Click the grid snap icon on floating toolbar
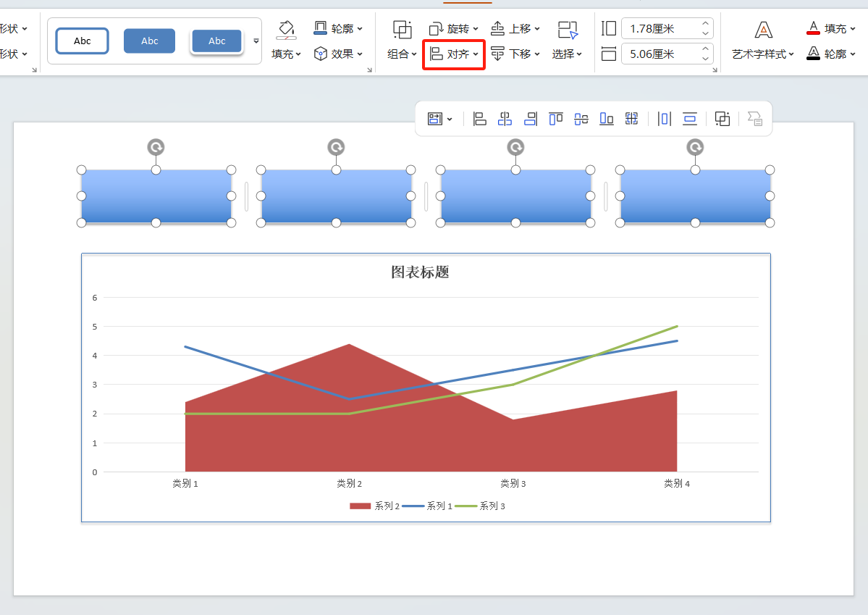868x615 pixels. coord(631,118)
